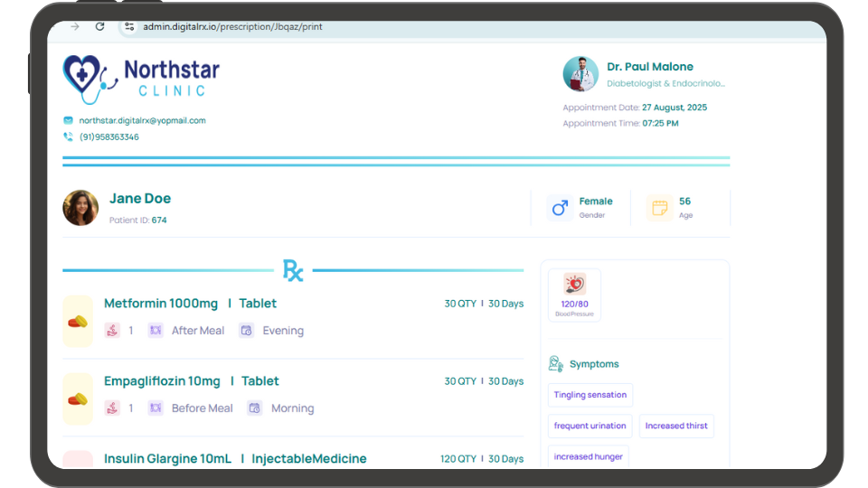Click the browser reload icon

pyautogui.click(x=99, y=27)
